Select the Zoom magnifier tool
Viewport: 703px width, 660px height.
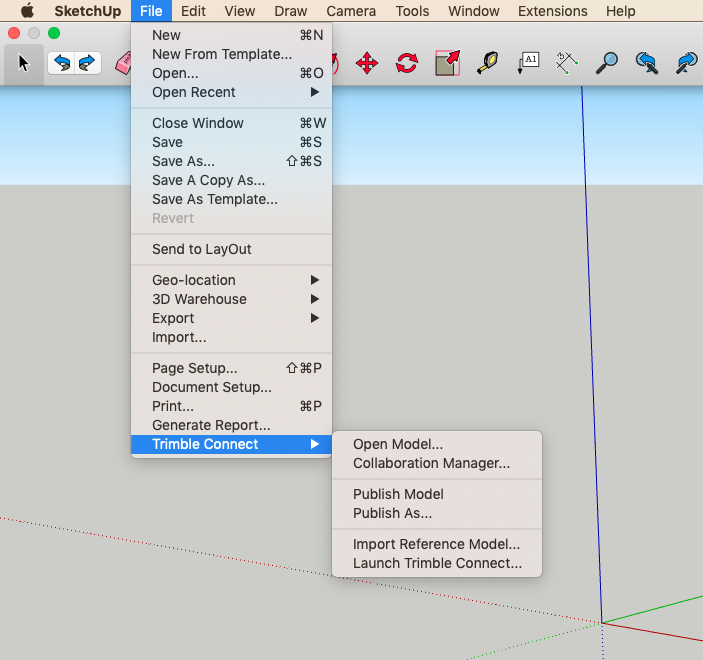[x=607, y=63]
